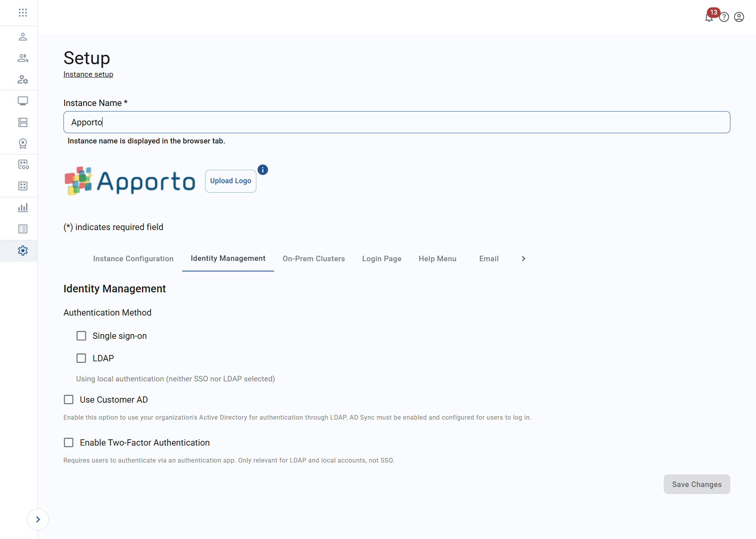
Task: Open the help question mark icon
Action: 724,17
